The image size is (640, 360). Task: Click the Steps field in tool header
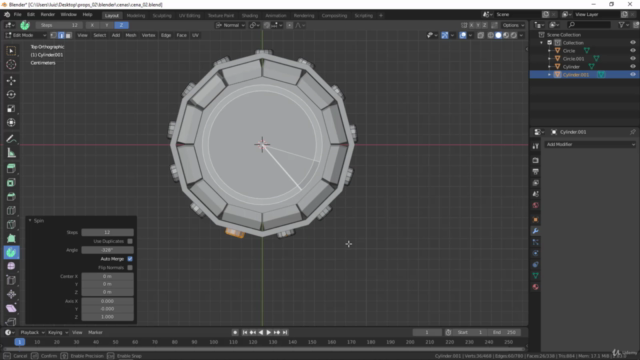(x=59, y=25)
